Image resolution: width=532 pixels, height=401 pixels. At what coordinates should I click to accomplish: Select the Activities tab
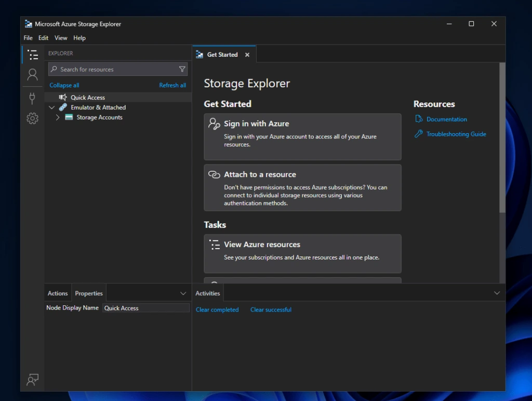(x=208, y=293)
